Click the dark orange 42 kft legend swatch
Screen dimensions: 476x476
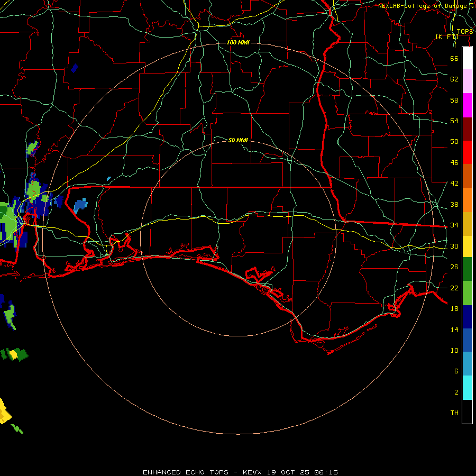coord(467,176)
